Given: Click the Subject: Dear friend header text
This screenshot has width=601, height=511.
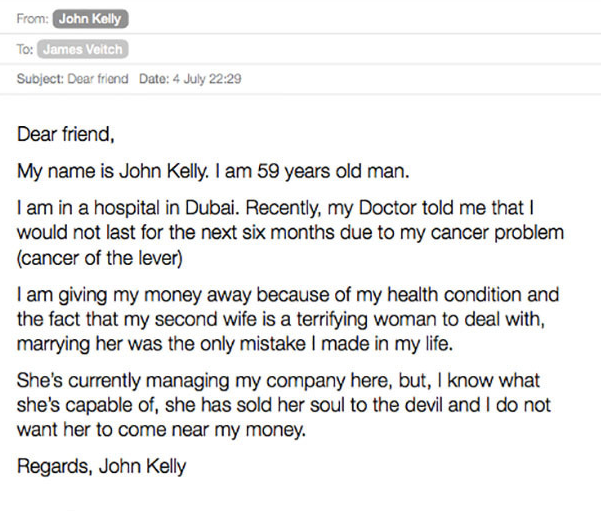Looking at the screenshot, I should coord(72,79).
